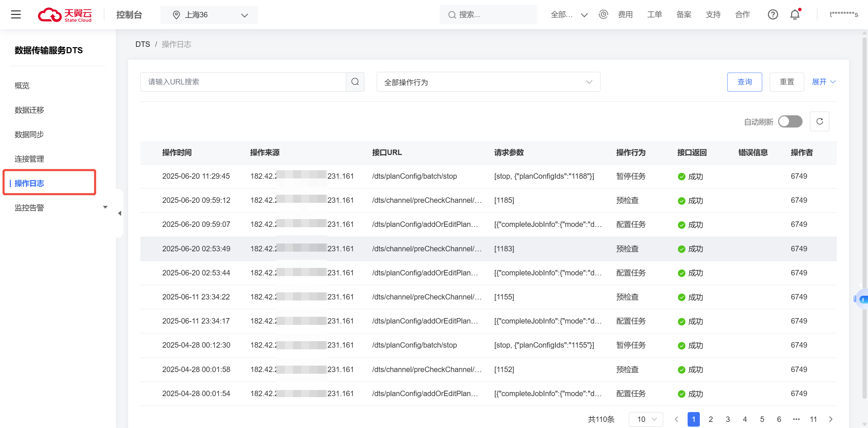
Task: Click the 查询 button
Action: [x=745, y=82]
